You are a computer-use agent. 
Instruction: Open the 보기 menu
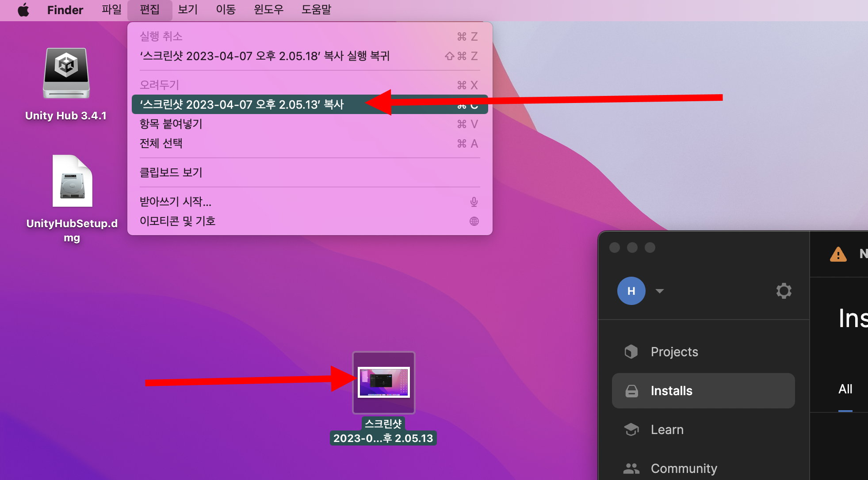click(187, 10)
